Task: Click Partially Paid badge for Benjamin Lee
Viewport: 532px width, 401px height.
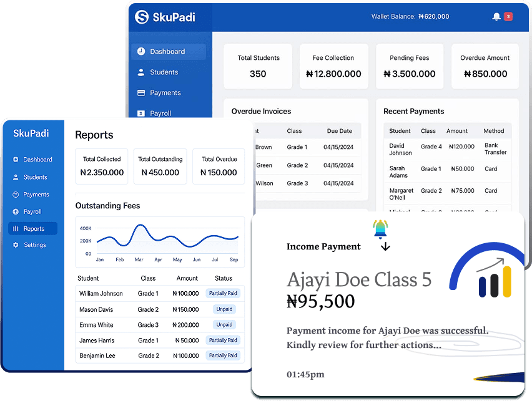Action: (x=223, y=355)
